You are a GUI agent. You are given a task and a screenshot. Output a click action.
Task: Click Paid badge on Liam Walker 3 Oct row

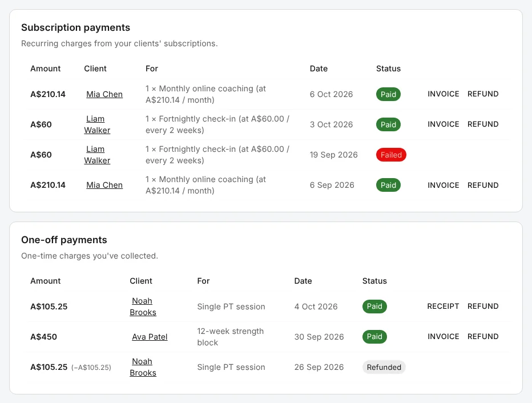pyautogui.click(x=388, y=124)
